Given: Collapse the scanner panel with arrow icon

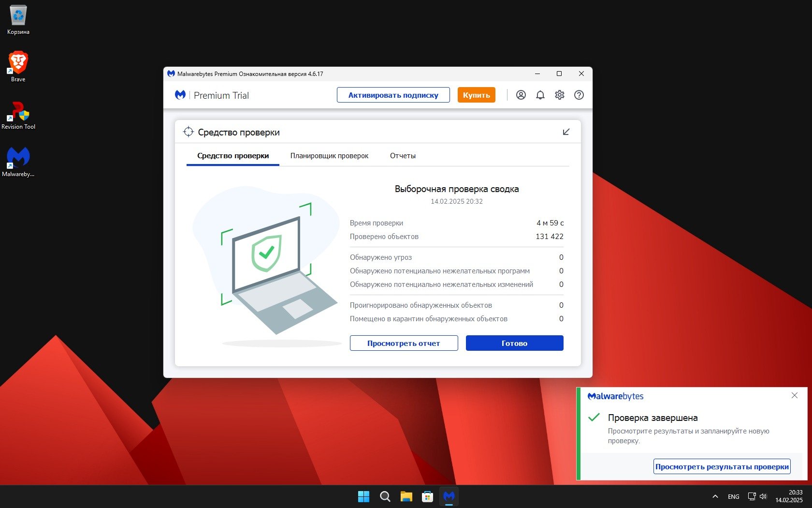Looking at the screenshot, I should pyautogui.click(x=566, y=132).
